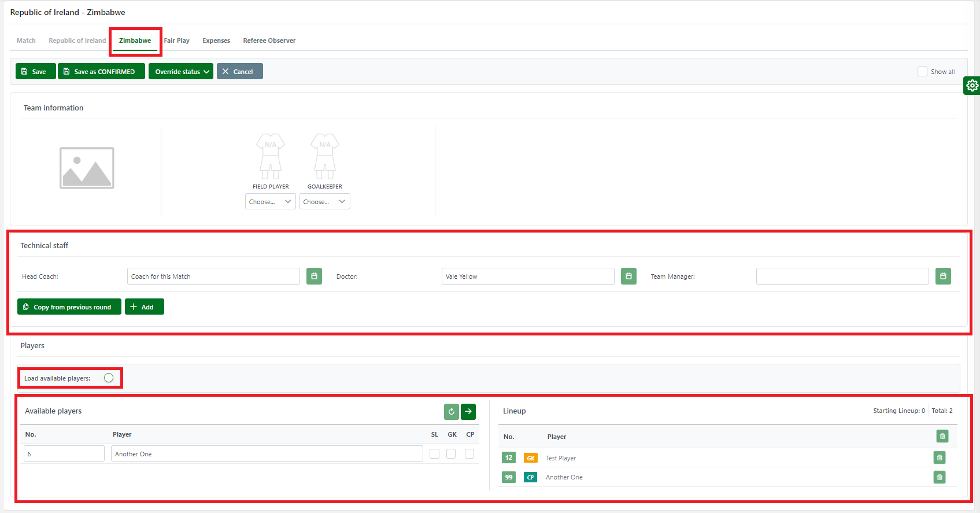Click the Team Manager input field
Image resolution: width=980 pixels, height=513 pixels.
842,276
